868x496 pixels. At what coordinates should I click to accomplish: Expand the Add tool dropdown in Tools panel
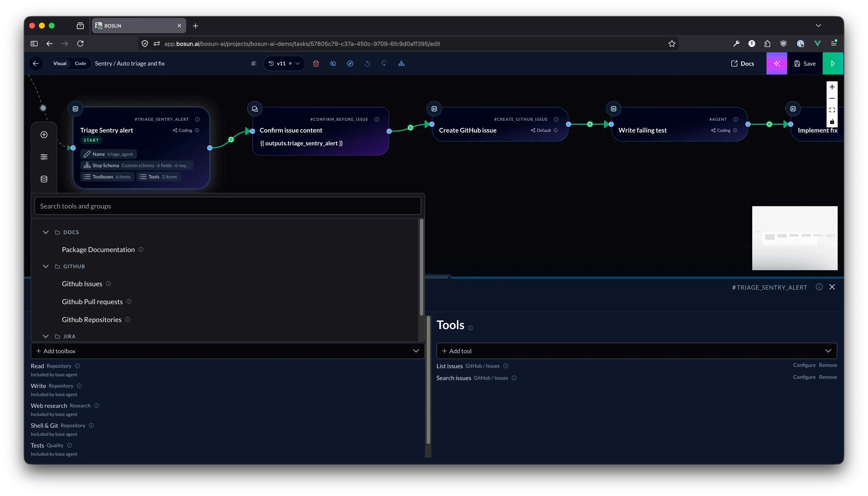coord(829,350)
